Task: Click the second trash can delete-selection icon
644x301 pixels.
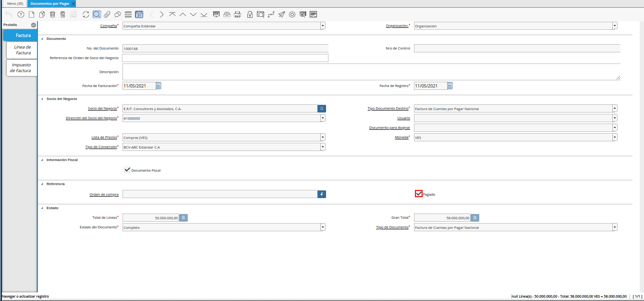Action: tap(62, 14)
